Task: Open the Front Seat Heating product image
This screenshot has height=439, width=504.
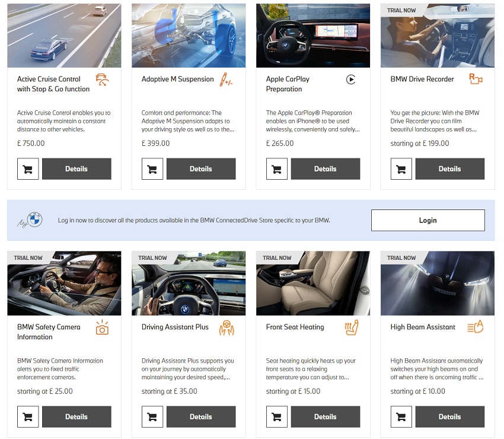Action: pos(313,284)
